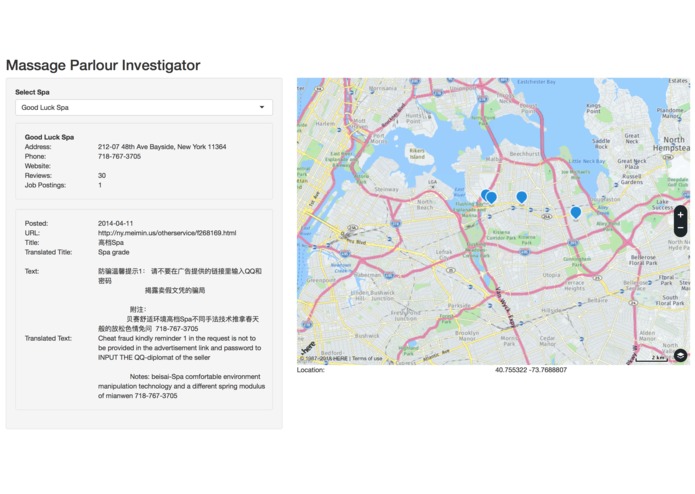Click the North Hempstead map label
The height and width of the screenshot is (494, 695).
[672, 144]
